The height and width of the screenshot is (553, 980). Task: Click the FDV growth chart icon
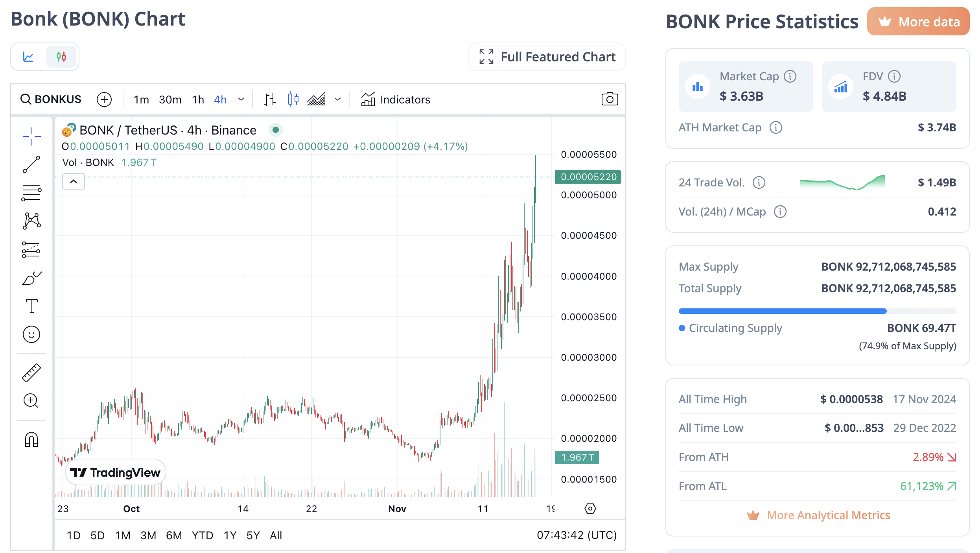[x=841, y=87]
